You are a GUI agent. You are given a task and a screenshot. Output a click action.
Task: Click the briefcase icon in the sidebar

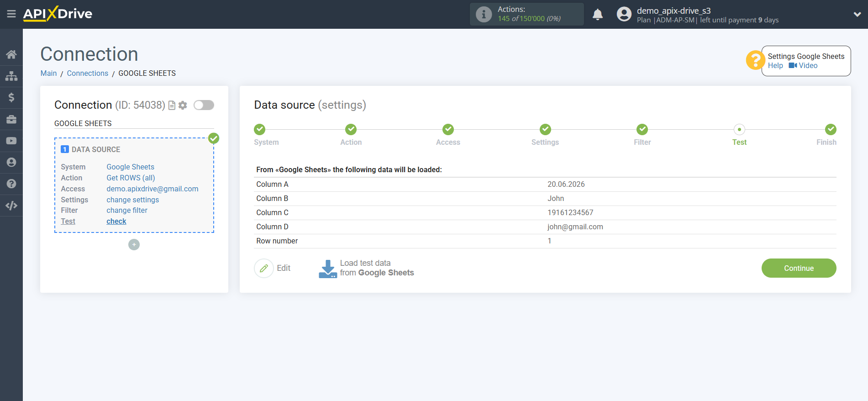(11, 119)
